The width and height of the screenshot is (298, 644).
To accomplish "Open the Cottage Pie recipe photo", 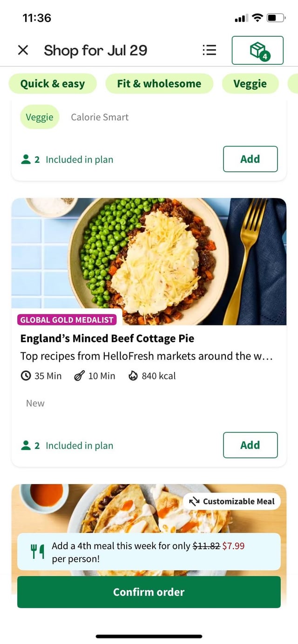I will coord(149,260).
